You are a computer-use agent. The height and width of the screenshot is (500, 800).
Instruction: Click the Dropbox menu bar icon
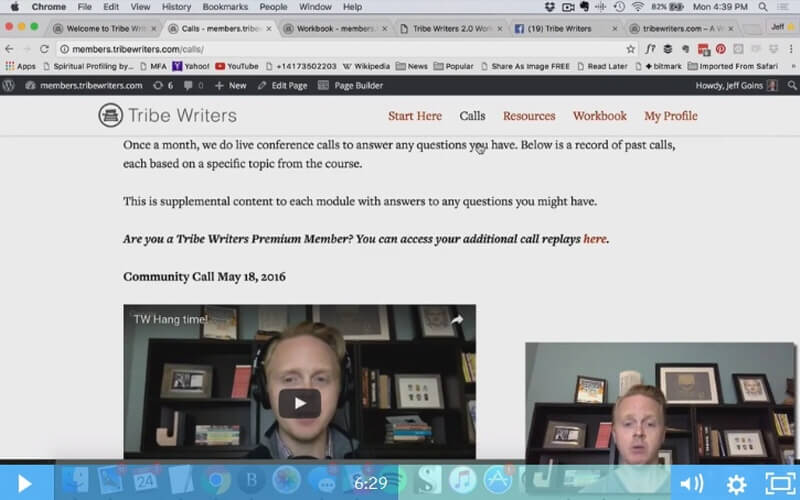pyautogui.click(x=549, y=7)
